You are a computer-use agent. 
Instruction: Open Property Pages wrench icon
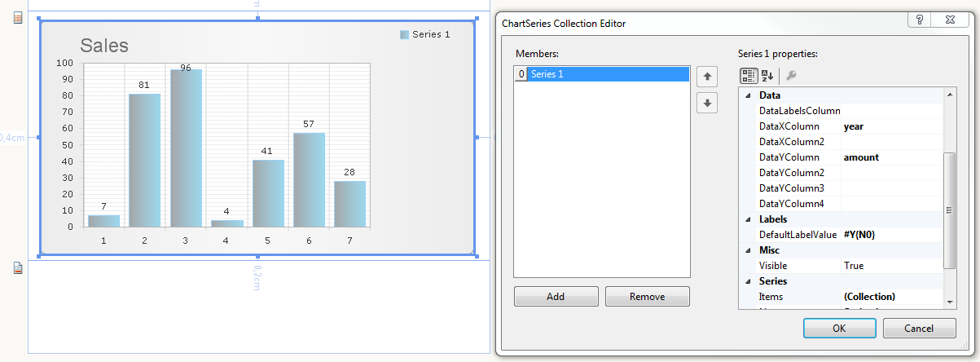coord(790,76)
